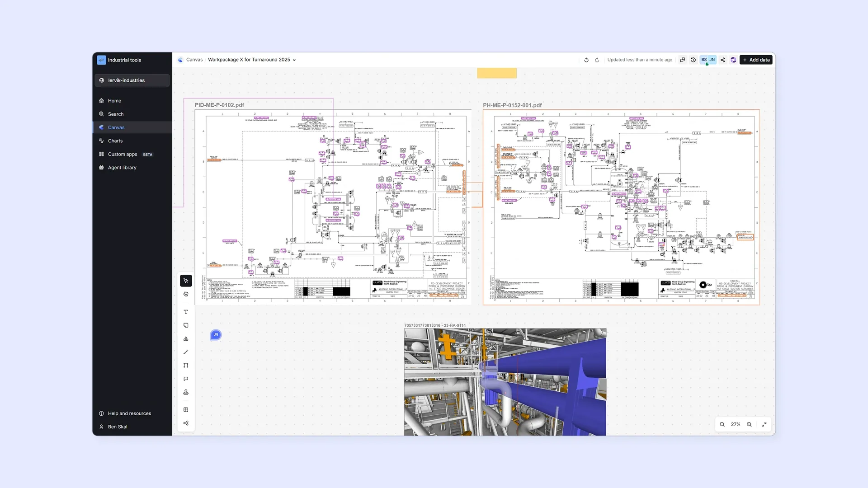Viewport: 868px width, 488px height.
Task: Click the BS collaborator avatar
Action: [x=704, y=60]
